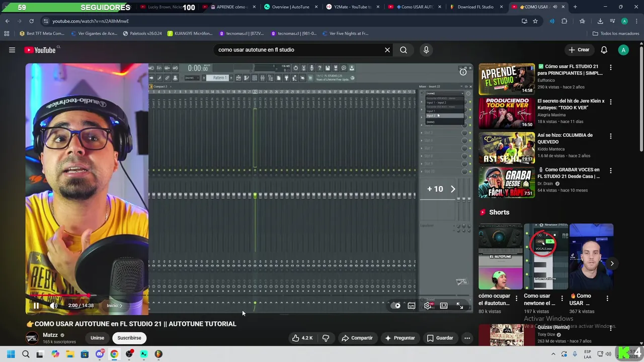Reload the page in Chrome
Image resolution: width=644 pixels, height=362 pixels.
[x=31, y=21]
